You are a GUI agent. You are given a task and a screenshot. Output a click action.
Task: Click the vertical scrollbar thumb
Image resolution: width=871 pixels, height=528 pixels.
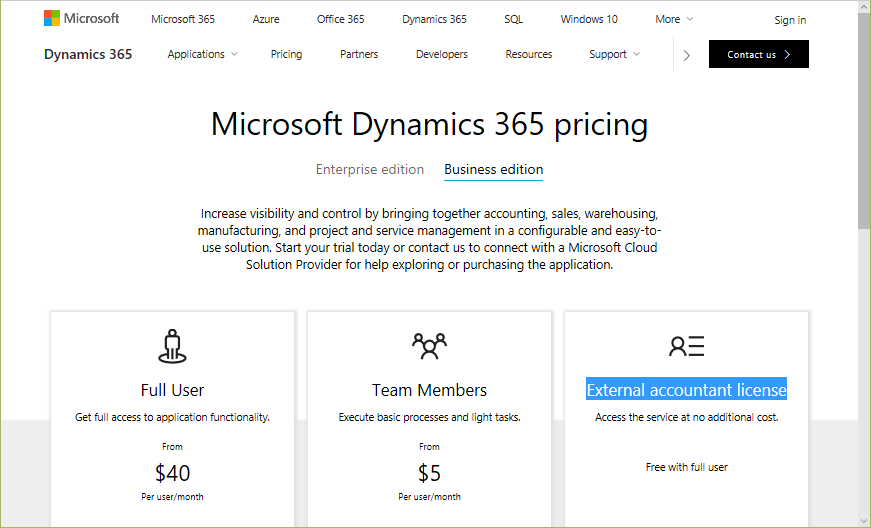864,120
